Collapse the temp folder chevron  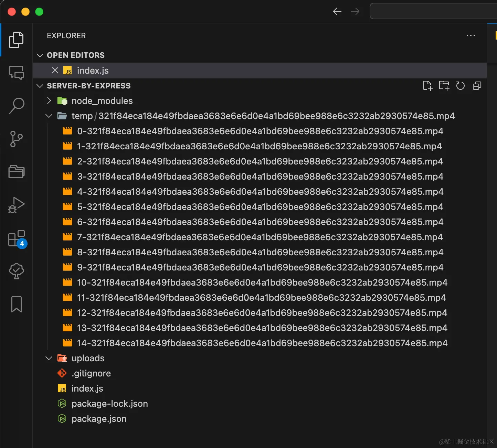point(49,116)
